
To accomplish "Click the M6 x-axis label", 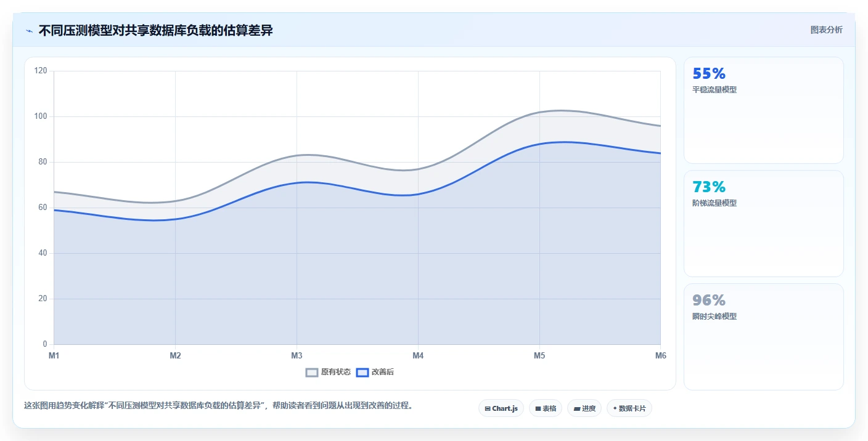I will pos(661,355).
